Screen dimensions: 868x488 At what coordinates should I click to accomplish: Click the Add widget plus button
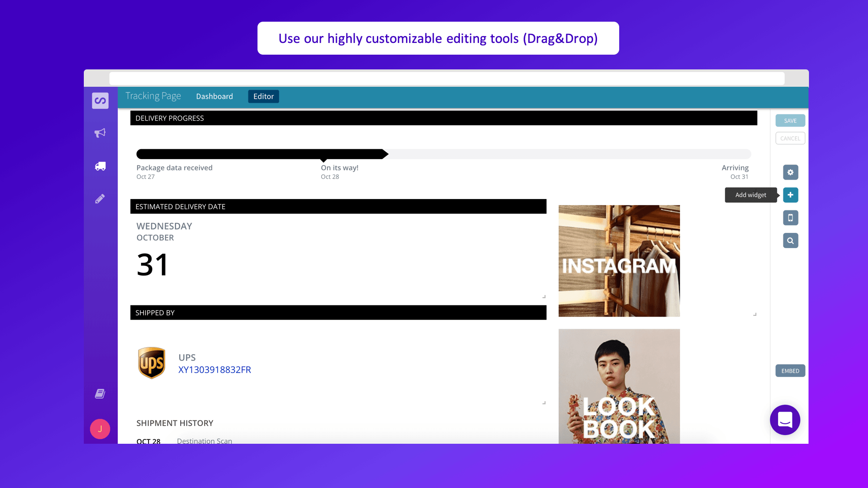tap(791, 195)
